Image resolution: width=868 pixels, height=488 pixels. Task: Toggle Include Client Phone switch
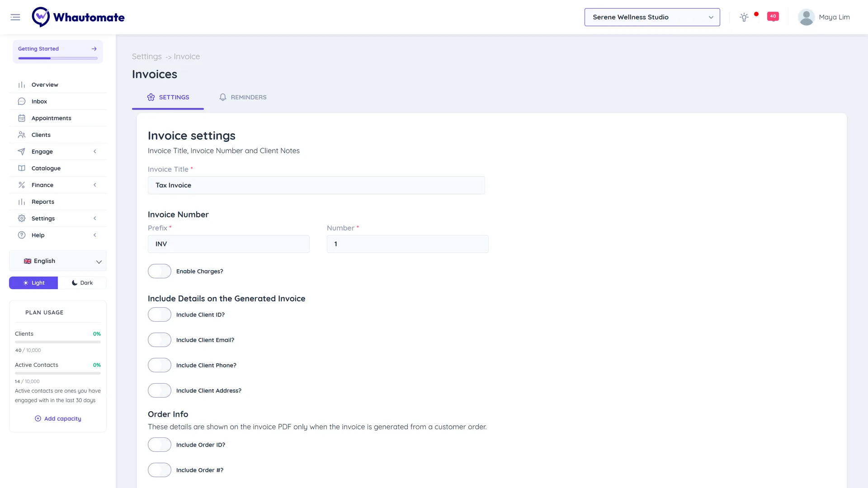(x=160, y=365)
